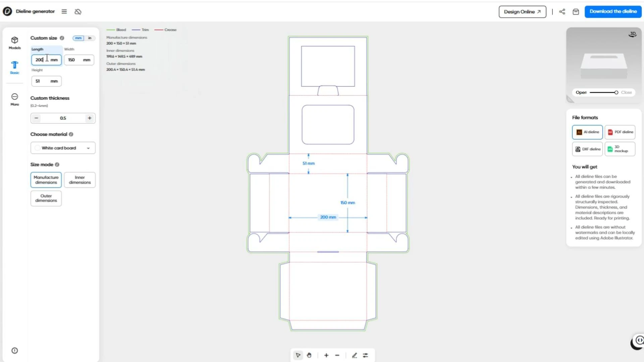Zoom in with the plus tool
This screenshot has width=644, height=362.
[326, 355]
